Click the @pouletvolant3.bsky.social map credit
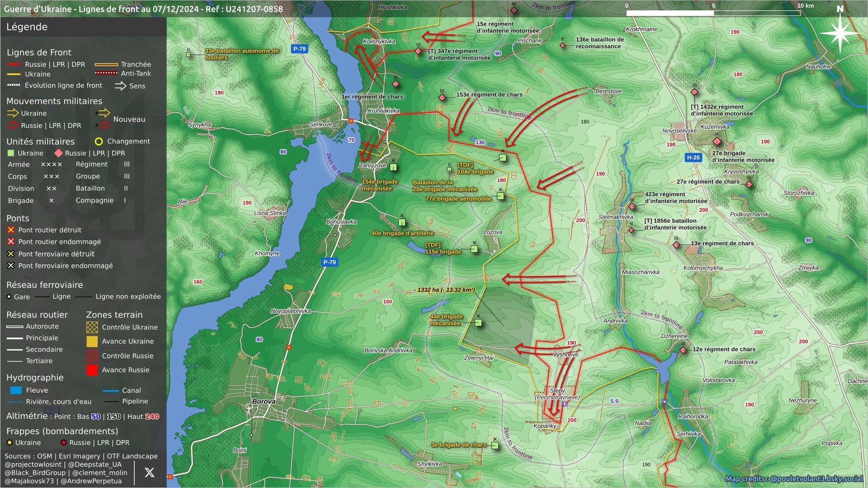 click(x=816, y=479)
